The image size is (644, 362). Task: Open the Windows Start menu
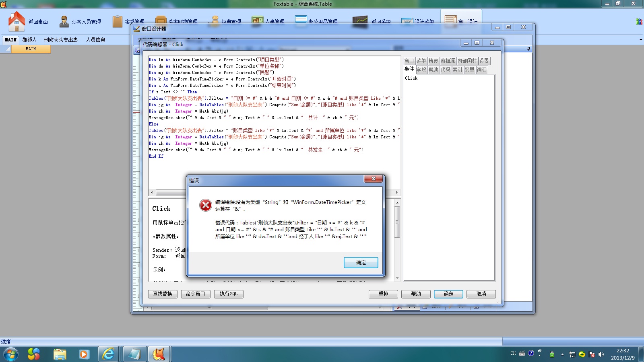pyautogui.click(x=11, y=354)
